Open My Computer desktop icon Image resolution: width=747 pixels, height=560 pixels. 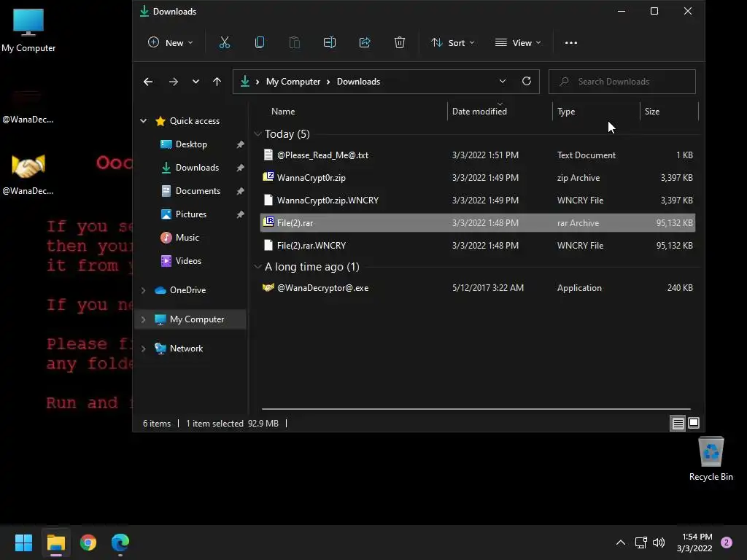coord(28,29)
